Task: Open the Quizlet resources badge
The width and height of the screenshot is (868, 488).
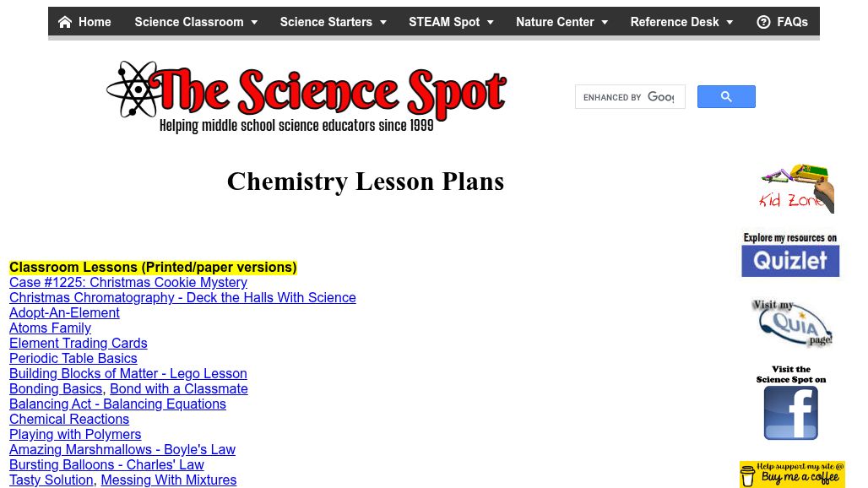Action: [790, 253]
